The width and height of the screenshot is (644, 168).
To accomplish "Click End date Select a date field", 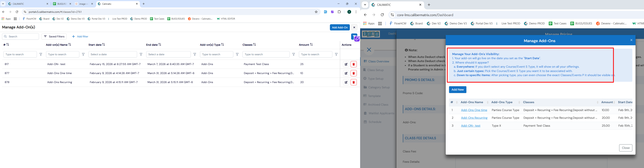I will [x=168, y=54].
